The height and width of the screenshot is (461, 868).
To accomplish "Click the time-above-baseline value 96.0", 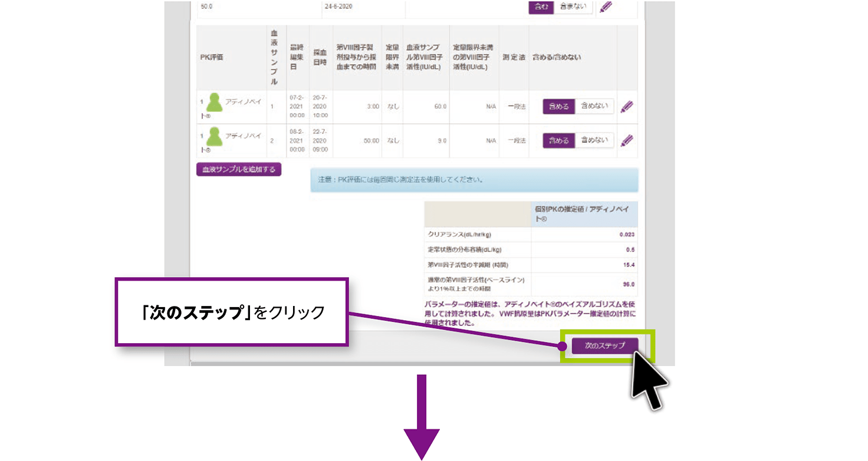I will tap(629, 284).
